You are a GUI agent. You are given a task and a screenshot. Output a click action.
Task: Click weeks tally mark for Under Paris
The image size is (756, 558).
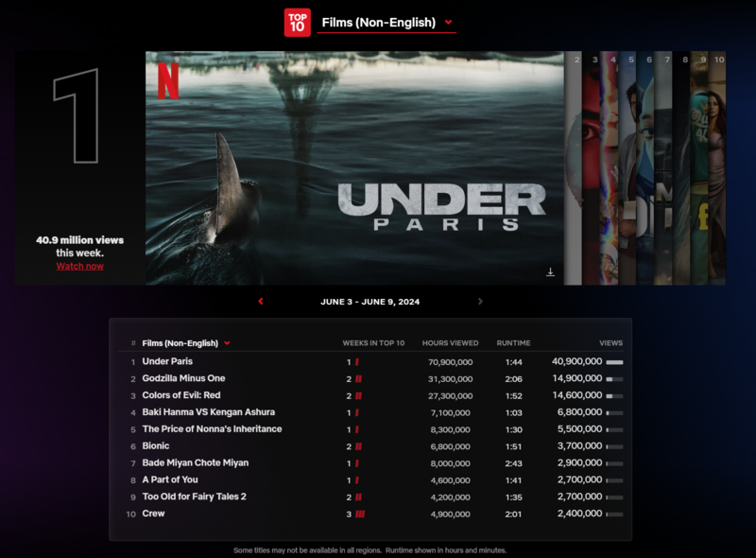[357, 362]
